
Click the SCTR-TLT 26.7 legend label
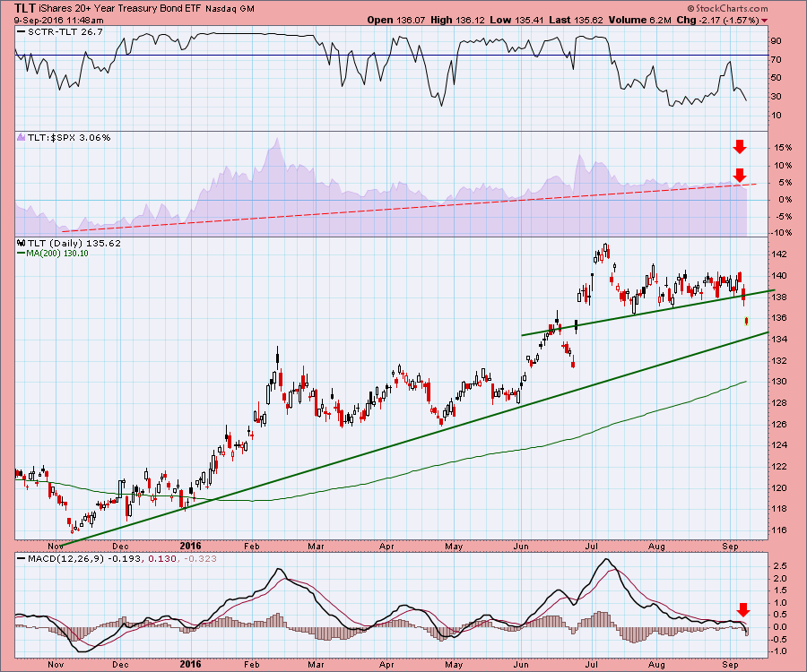click(65, 32)
